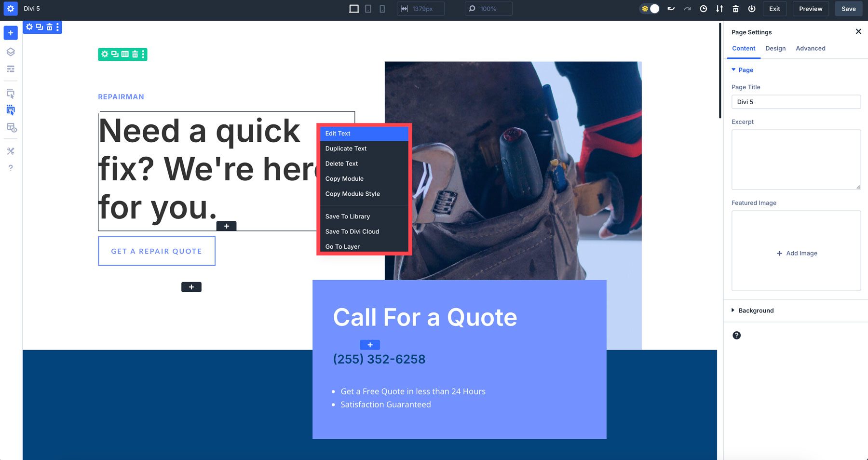Screen dimensions: 868x460
Task: Click the GET A REPAIR QUOTE button
Action: click(157, 251)
